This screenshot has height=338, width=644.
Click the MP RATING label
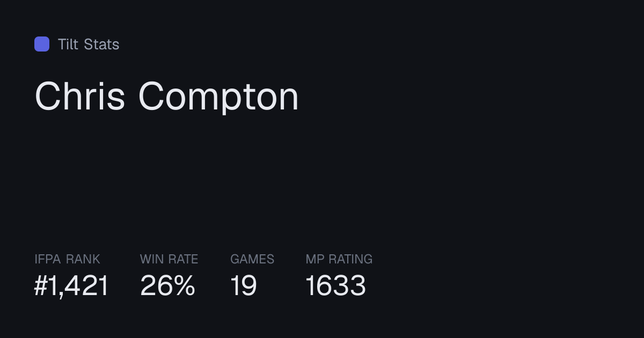point(339,259)
